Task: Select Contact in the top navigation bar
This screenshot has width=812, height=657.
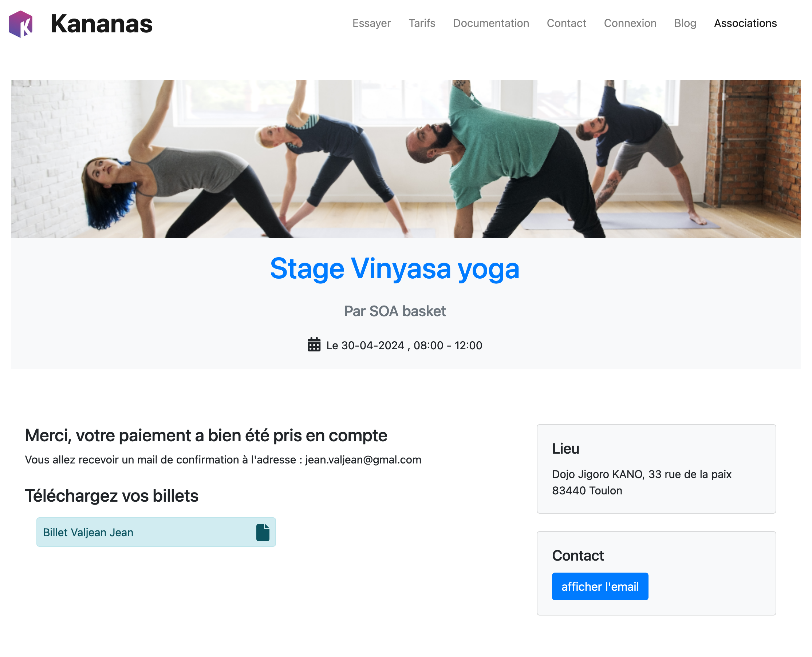Action: 566,23
